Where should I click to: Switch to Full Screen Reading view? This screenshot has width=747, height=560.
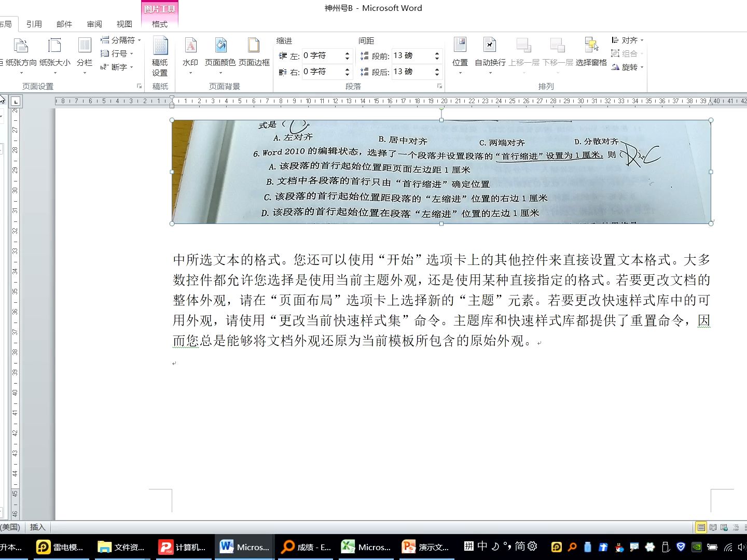click(713, 527)
